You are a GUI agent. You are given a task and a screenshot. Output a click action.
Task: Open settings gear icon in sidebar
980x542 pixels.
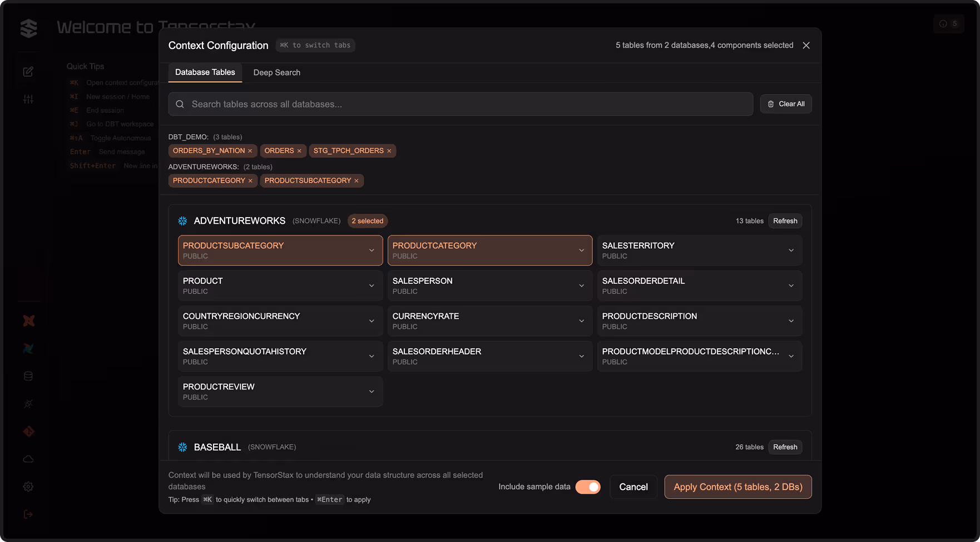(x=28, y=487)
